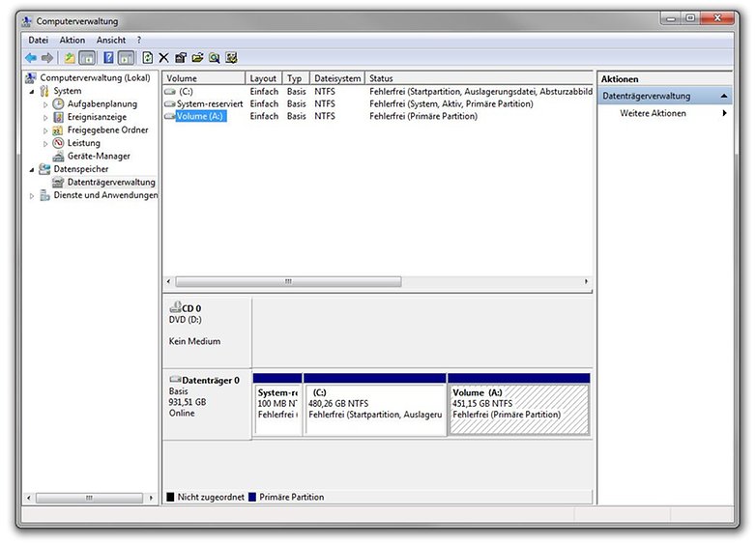The height and width of the screenshot is (546, 756).
Task: Select Aufgabenplanung in the tree
Action: click(x=102, y=103)
